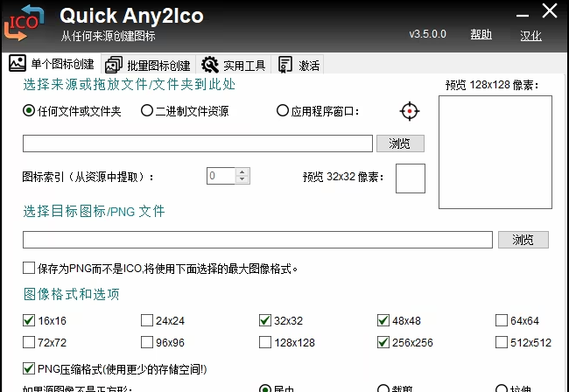
Task: Uncheck the 48x48 size checkbox
Action: 383,320
